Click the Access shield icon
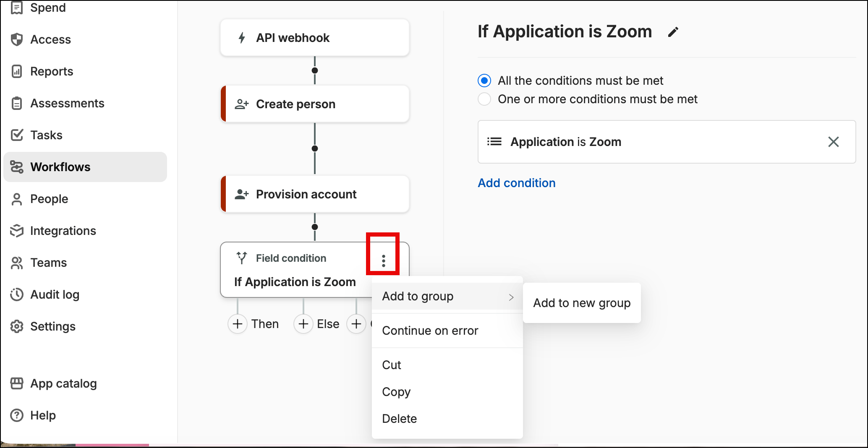868x448 pixels. coord(17,39)
